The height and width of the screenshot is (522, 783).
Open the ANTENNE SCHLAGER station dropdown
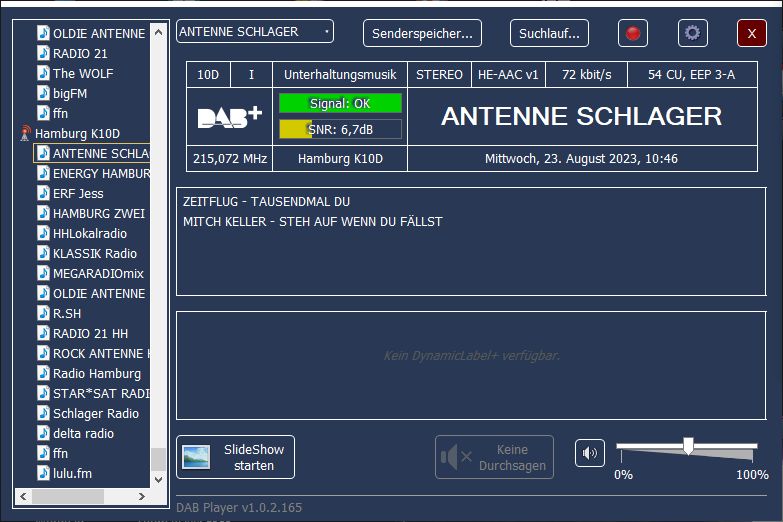[255, 31]
